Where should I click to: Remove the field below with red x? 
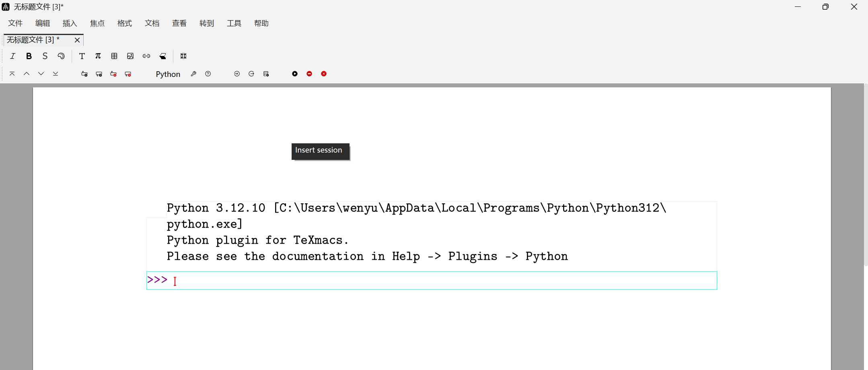[128, 74]
